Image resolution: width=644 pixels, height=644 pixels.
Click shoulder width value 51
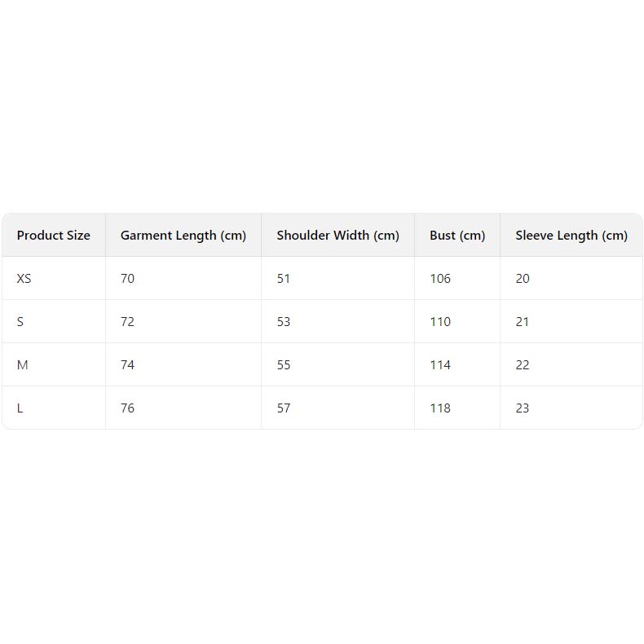point(283,279)
